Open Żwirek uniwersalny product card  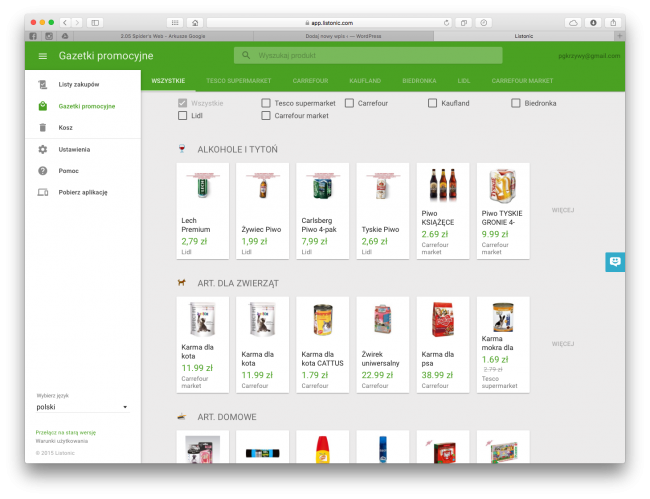(383, 345)
